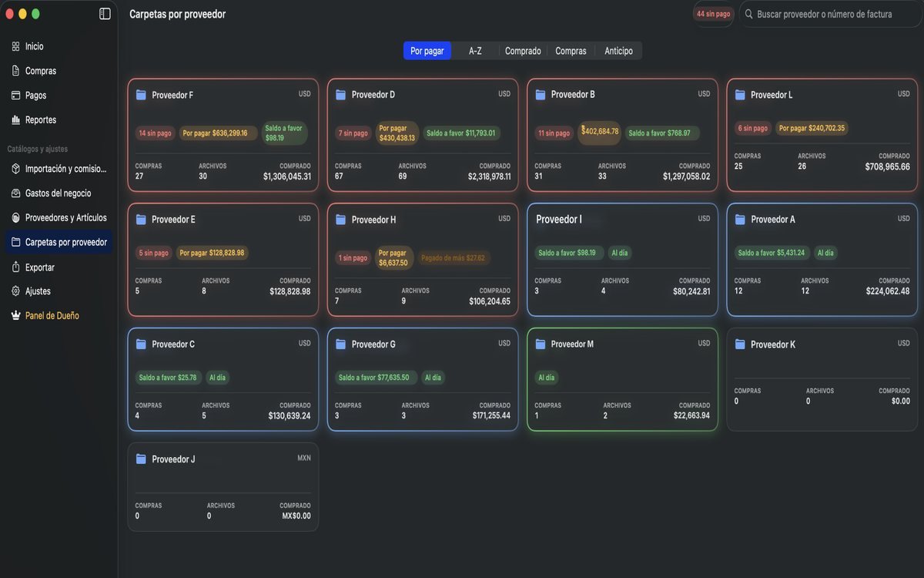The image size is (924, 578).
Task: Select the Por pagar sort tab
Action: tap(427, 51)
